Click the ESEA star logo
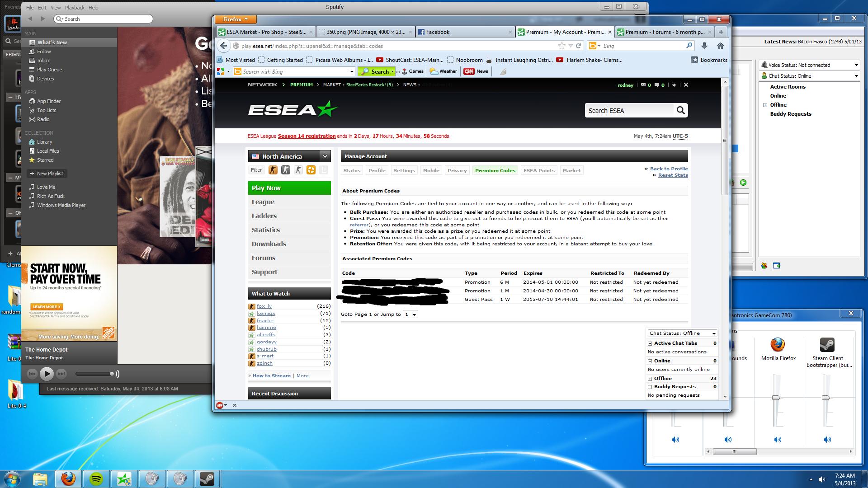The image size is (868, 488). 292,109
